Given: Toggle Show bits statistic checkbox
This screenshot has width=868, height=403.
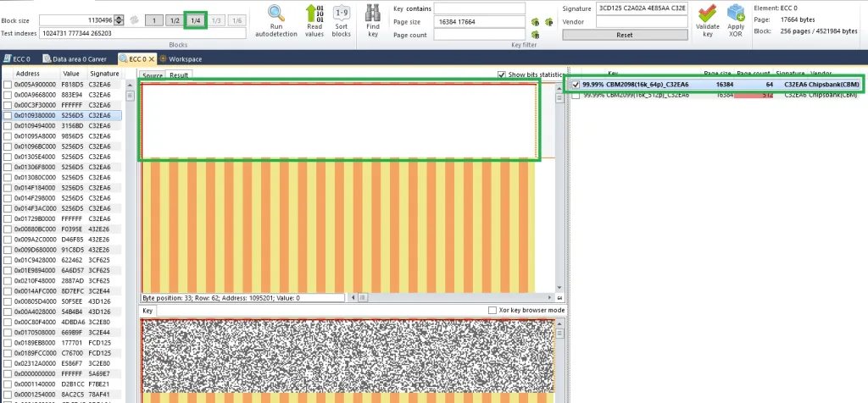Looking at the screenshot, I should point(502,75).
